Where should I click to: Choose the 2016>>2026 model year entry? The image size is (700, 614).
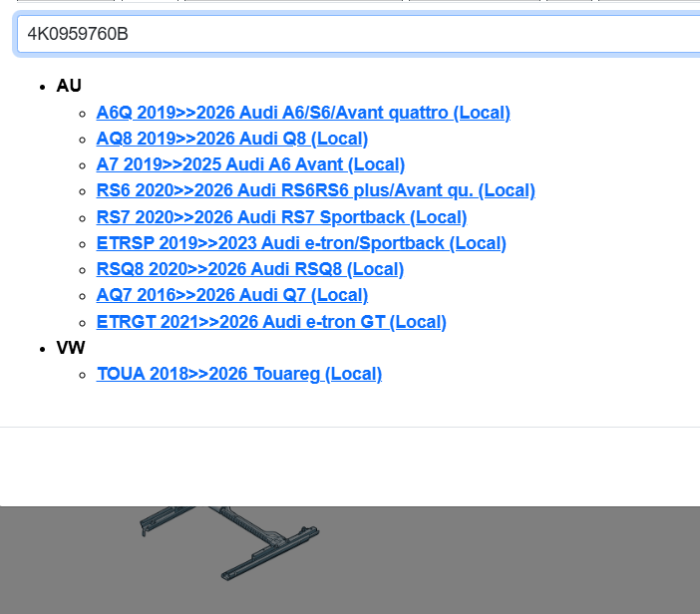coord(231,295)
